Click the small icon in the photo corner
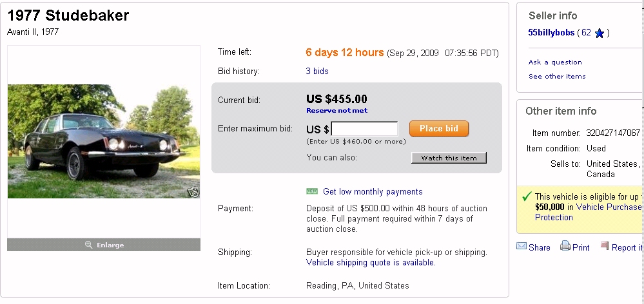644x304 pixels. pos(193,191)
